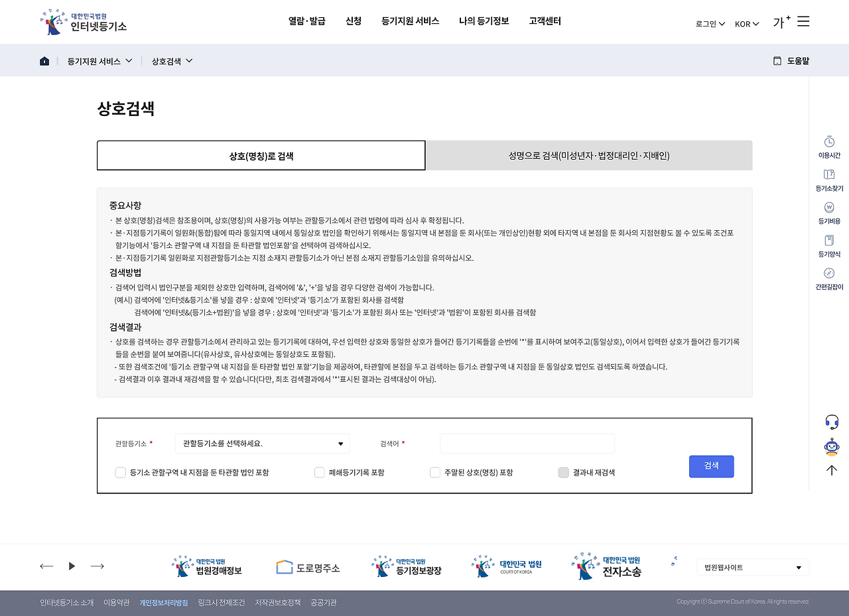Open the 이용시간 clock icon in right sidebar
Image resolution: width=849 pixels, height=616 pixels.
[830, 145]
